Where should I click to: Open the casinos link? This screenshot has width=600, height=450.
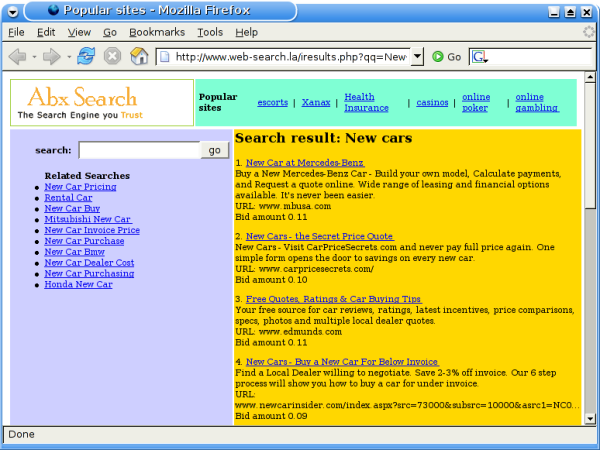tap(432, 103)
